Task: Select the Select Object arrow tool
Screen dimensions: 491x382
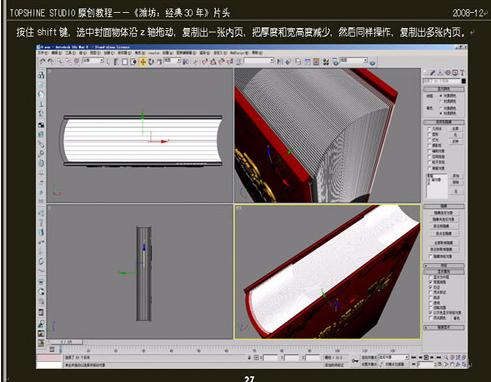Action: tap(108, 62)
